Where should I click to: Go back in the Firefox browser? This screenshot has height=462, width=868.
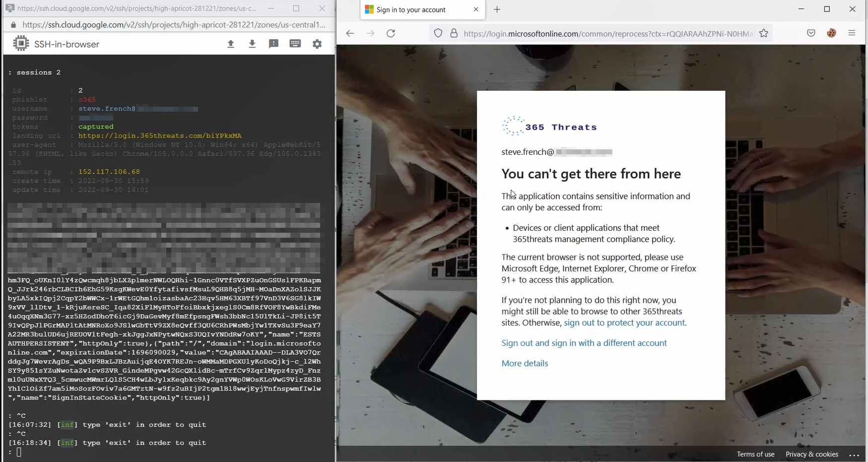[x=350, y=33]
